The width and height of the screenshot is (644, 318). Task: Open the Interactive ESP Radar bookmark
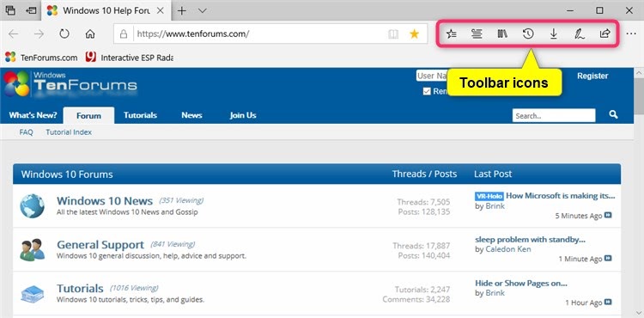130,58
